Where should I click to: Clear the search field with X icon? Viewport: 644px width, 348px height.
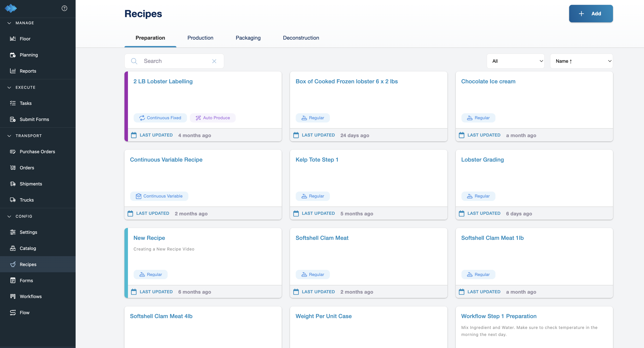(x=214, y=61)
